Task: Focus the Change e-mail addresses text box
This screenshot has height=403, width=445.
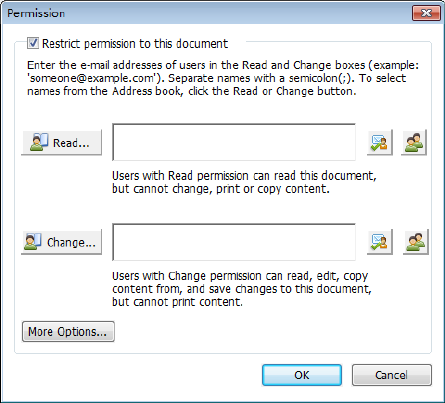Action: click(234, 242)
